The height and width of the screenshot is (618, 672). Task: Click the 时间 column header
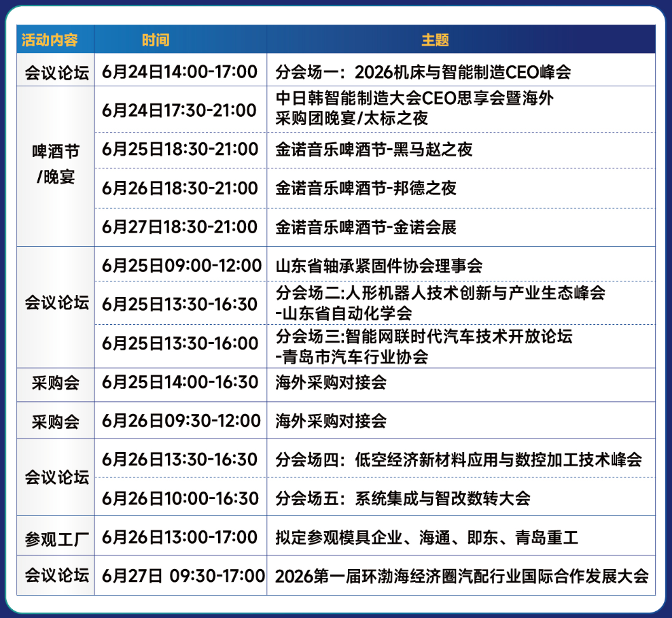[181, 39]
